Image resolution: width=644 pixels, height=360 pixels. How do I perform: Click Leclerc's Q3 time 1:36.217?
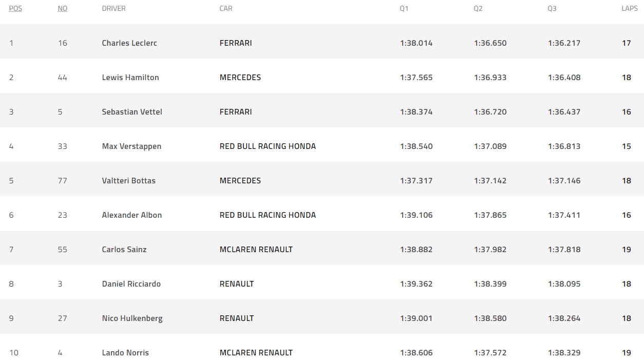tap(564, 43)
